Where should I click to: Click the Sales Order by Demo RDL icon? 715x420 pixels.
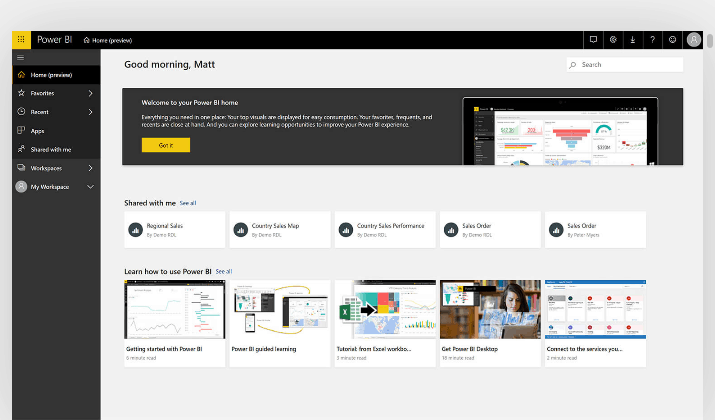coord(451,230)
